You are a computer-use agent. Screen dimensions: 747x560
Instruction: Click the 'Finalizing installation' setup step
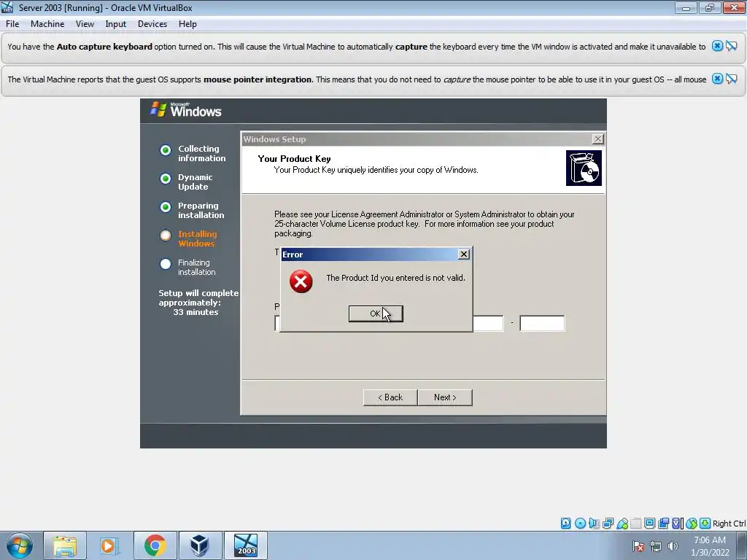click(196, 267)
